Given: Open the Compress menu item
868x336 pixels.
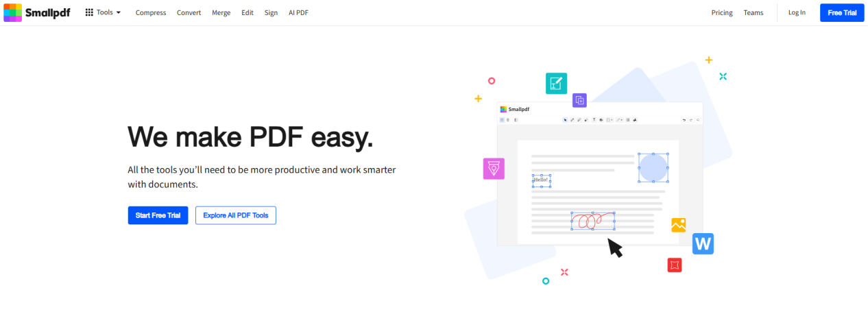Looking at the screenshot, I should point(151,12).
